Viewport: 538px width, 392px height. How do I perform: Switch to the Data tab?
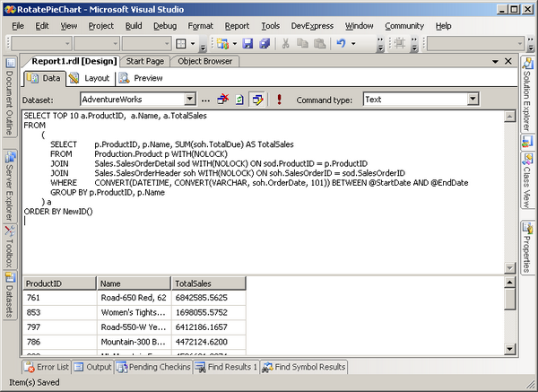(44, 78)
